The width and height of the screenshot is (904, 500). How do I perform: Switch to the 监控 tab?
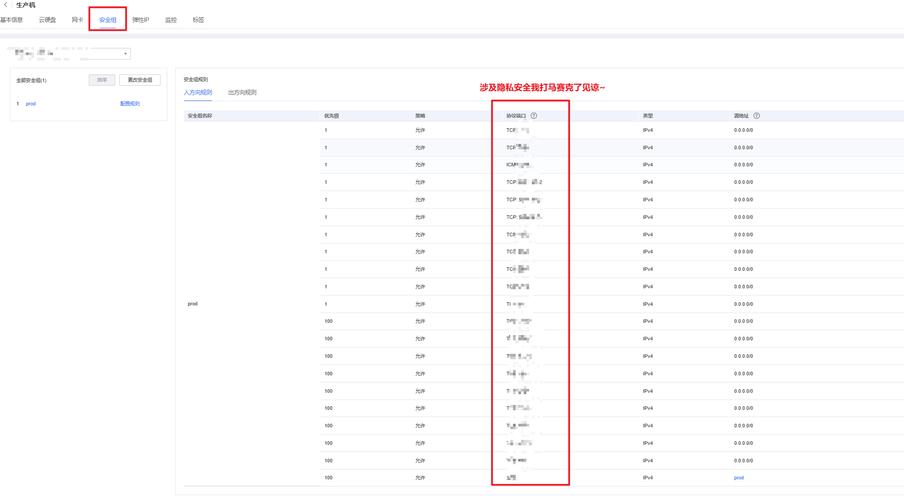(171, 20)
